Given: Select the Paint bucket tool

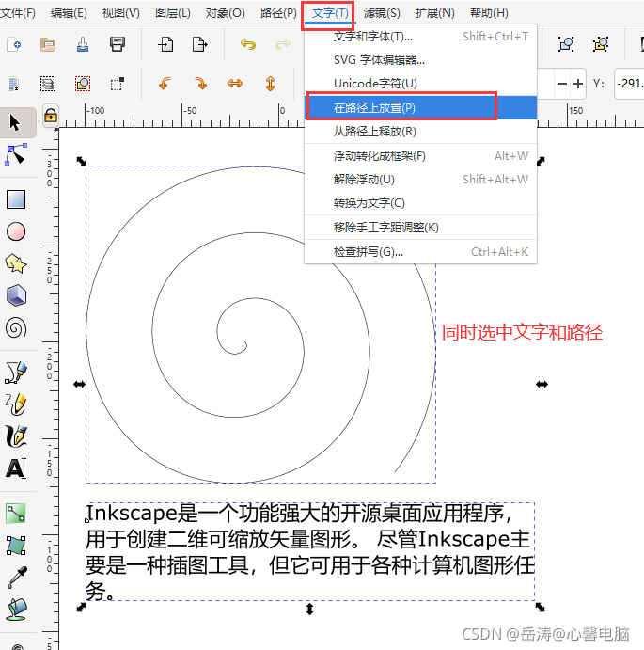Looking at the screenshot, I should tap(17, 610).
